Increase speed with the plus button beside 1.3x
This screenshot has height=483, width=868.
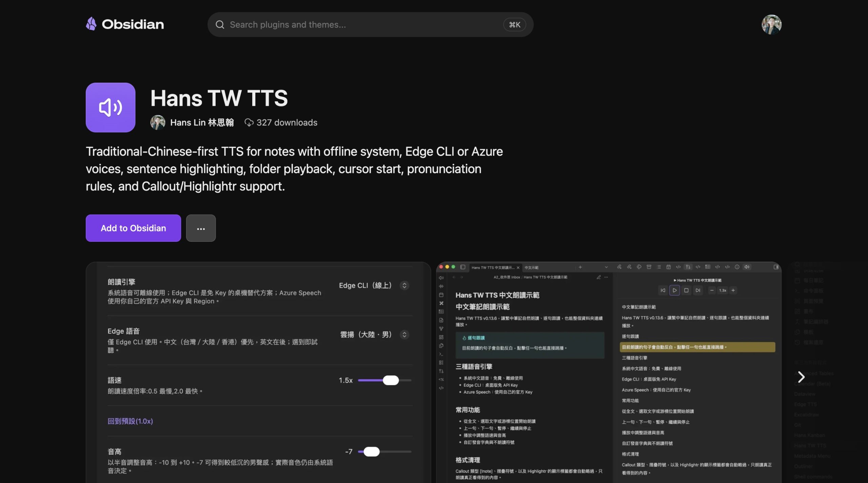pos(733,290)
